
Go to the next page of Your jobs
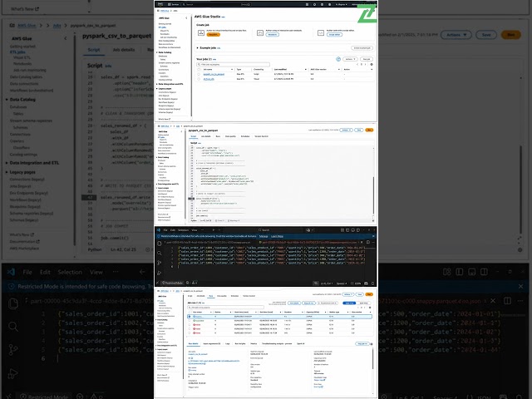366,65
